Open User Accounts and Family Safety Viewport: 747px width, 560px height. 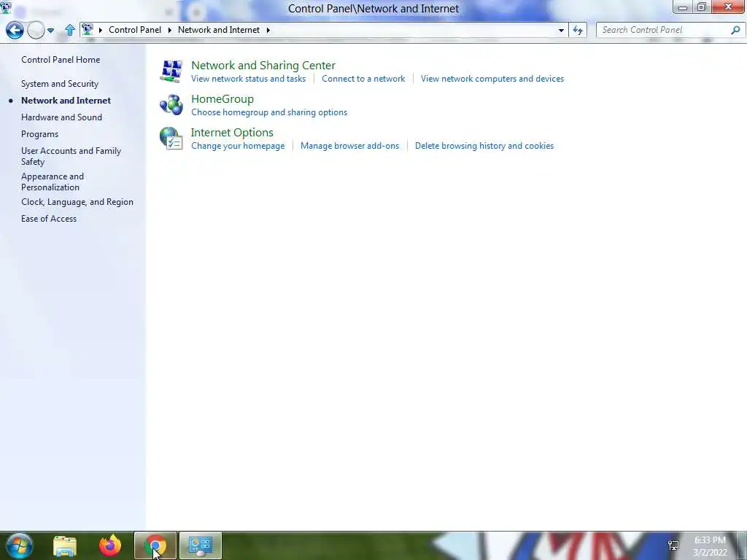coord(71,156)
